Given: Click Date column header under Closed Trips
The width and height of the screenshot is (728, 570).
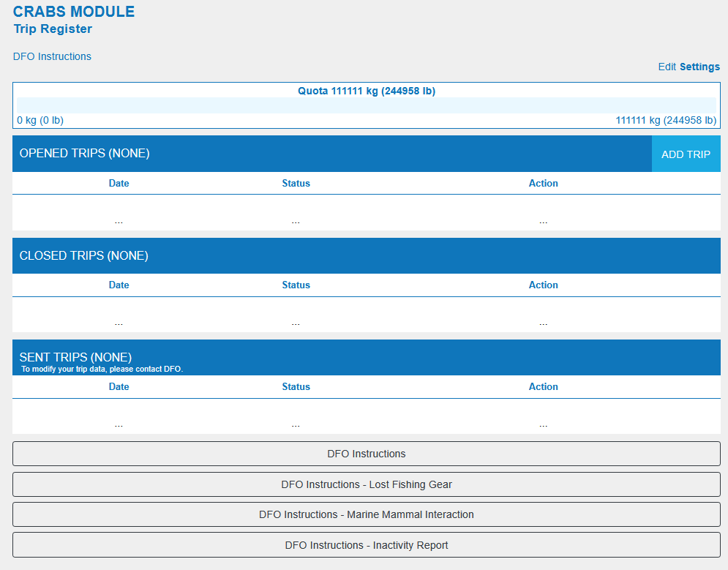Looking at the screenshot, I should coord(119,285).
